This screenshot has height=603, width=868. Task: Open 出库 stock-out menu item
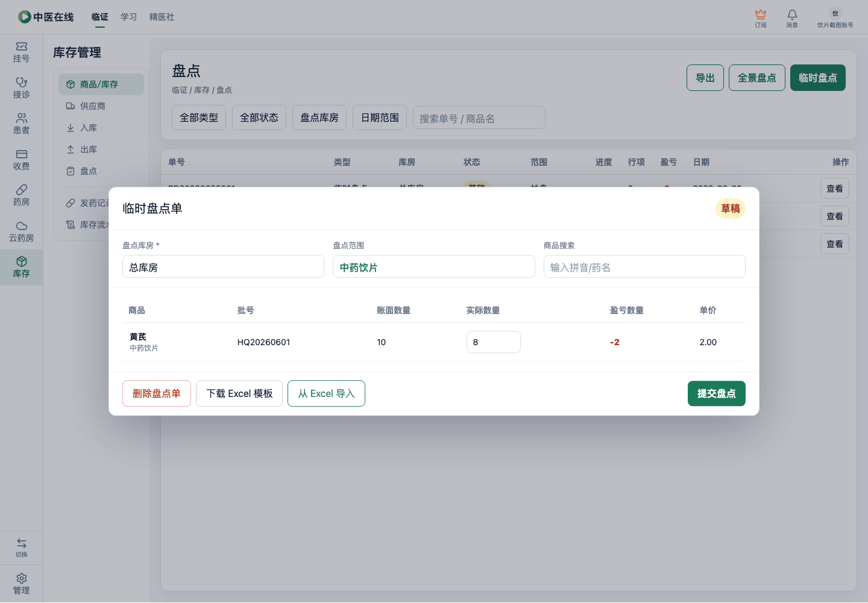pyautogui.click(x=101, y=149)
